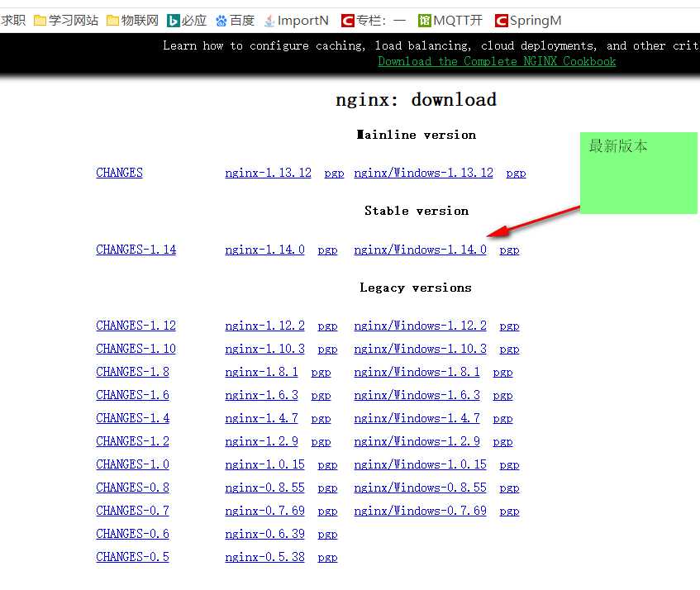Open pgp signature for nginx/Windows-1.4.7

[502, 419]
